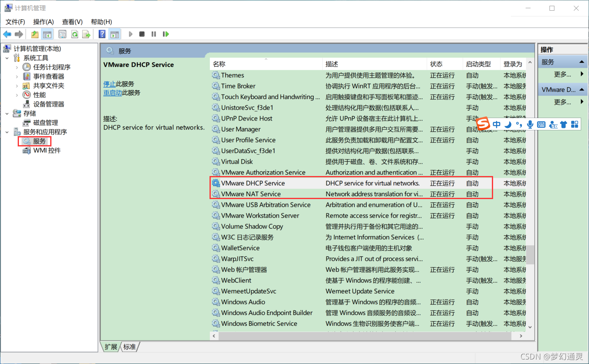Open the 帮助(H) menu
Viewport: 589px width, 364px height.
pyautogui.click(x=101, y=22)
